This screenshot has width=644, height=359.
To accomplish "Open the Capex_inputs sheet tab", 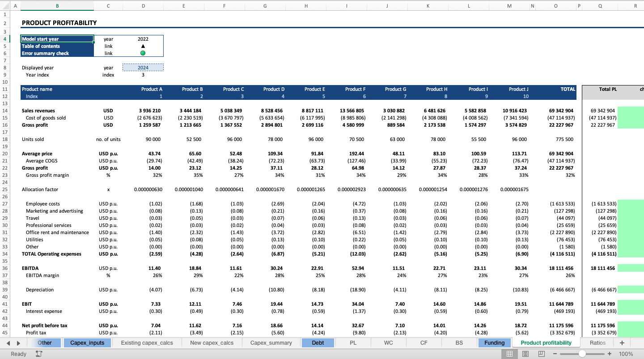I will [87, 343].
